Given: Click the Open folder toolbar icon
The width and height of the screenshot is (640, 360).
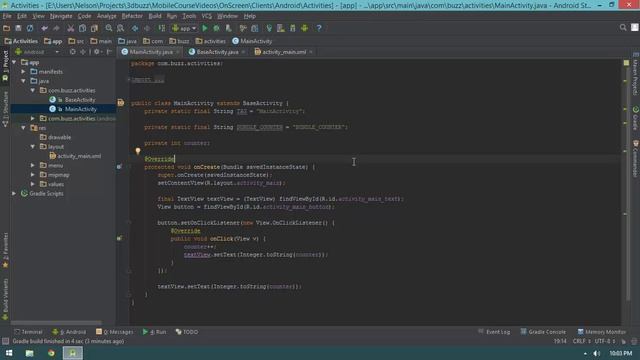Looking at the screenshot, I should (x=7, y=28).
